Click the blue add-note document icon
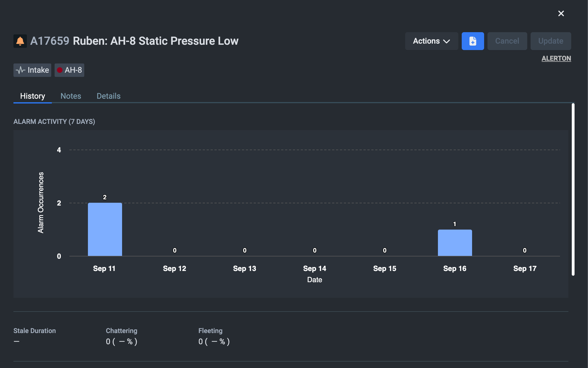This screenshot has width=588, height=368. tap(473, 41)
